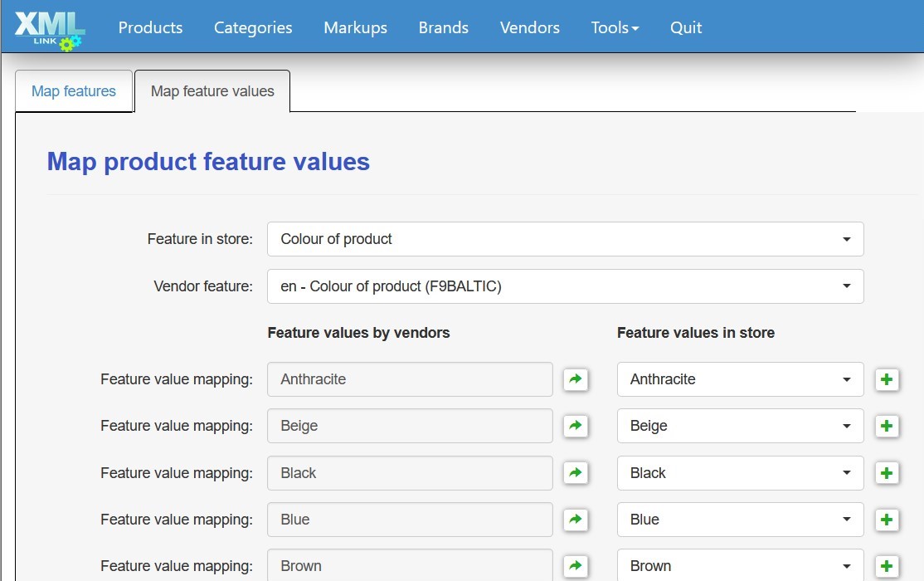The image size is (924, 581).
Task: Open the Feature in store dropdown
Action: coord(566,239)
